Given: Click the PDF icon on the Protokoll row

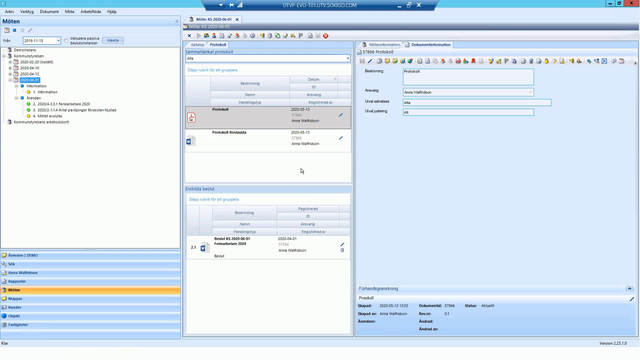Looking at the screenshot, I should click(191, 118).
